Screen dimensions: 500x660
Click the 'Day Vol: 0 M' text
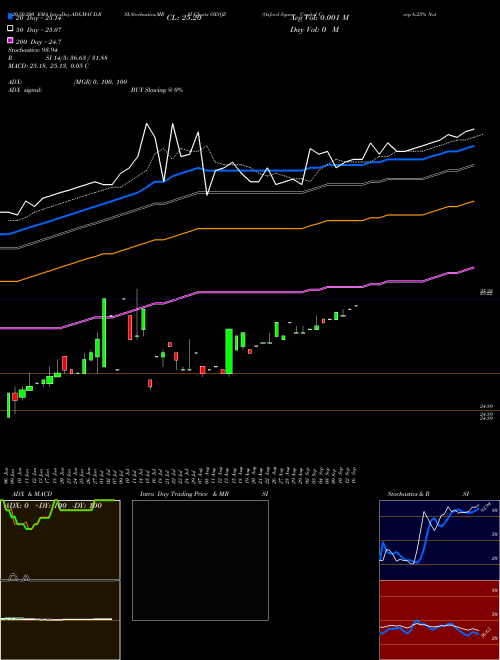pyautogui.click(x=314, y=29)
